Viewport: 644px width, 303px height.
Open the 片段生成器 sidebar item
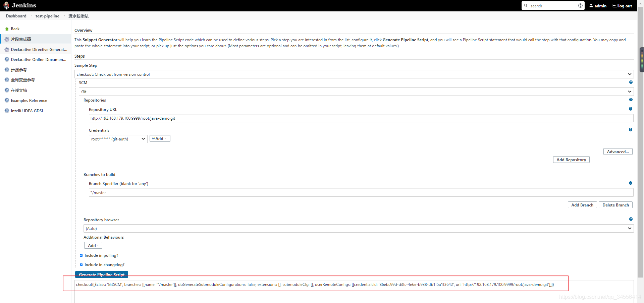pos(21,39)
